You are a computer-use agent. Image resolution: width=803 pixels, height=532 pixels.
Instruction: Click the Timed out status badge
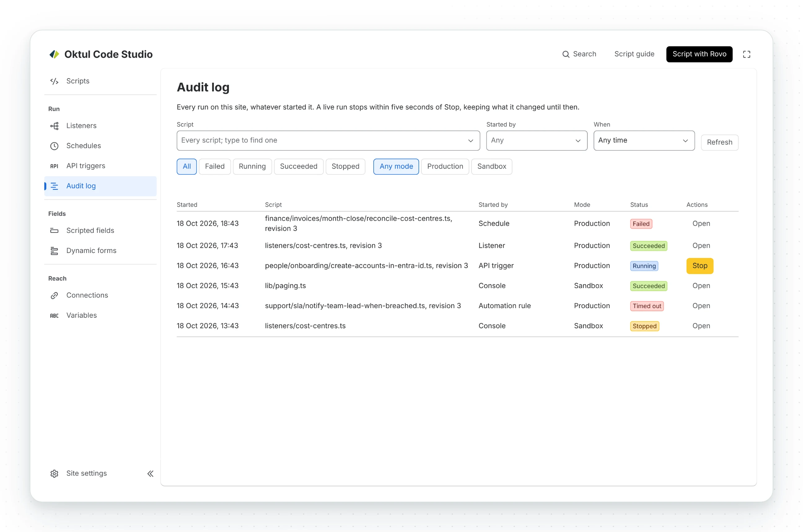(647, 306)
